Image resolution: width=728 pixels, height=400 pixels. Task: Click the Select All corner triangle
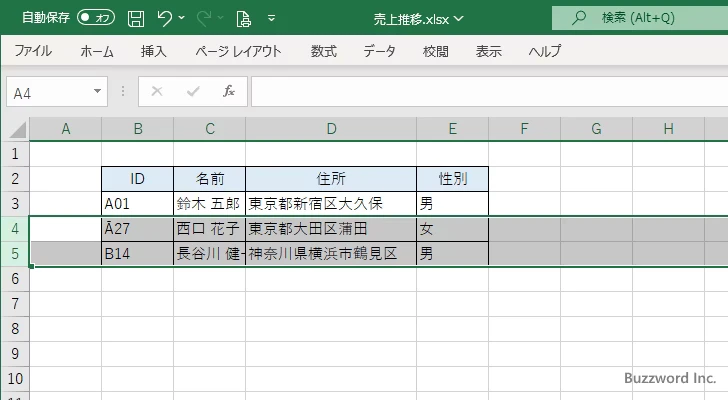point(18,129)
